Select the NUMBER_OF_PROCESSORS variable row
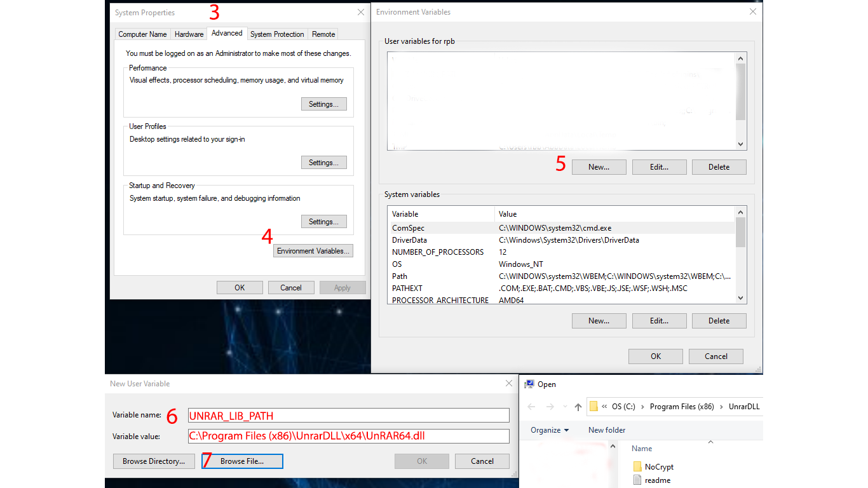The image size is (868, 488). [x=561, y=252]
